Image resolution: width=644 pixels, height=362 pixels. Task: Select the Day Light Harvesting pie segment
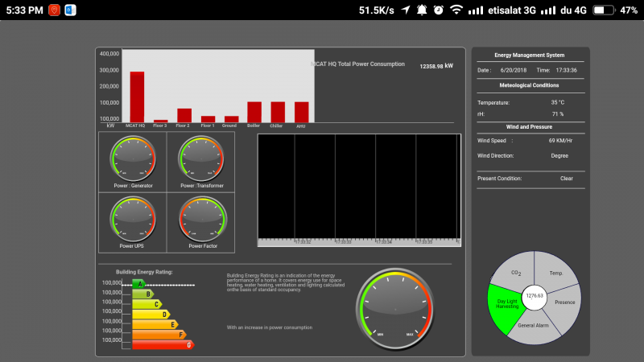pyautogui.click(x=505, y=306)
